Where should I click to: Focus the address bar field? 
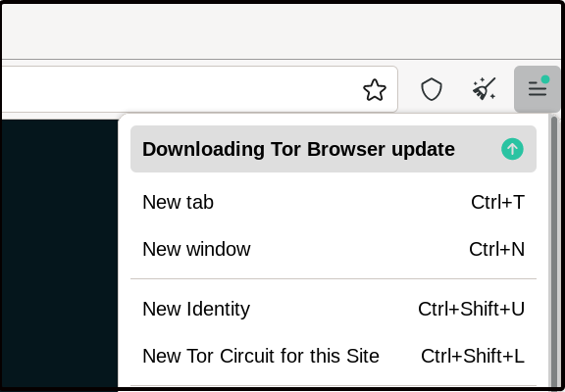180,89
